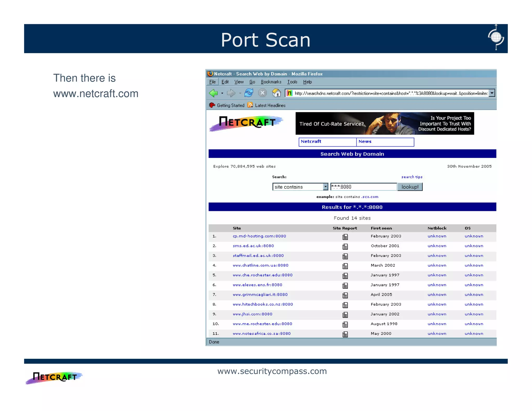532x411 pixels.
Task: Open the www.notesafrica.co.za:8080 site link
Action: coord(262,334)
